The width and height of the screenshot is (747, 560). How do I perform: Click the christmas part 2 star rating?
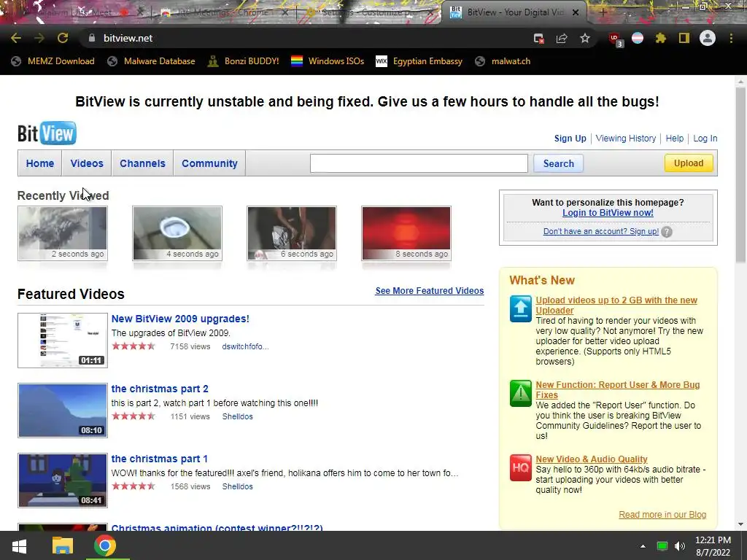133,416
